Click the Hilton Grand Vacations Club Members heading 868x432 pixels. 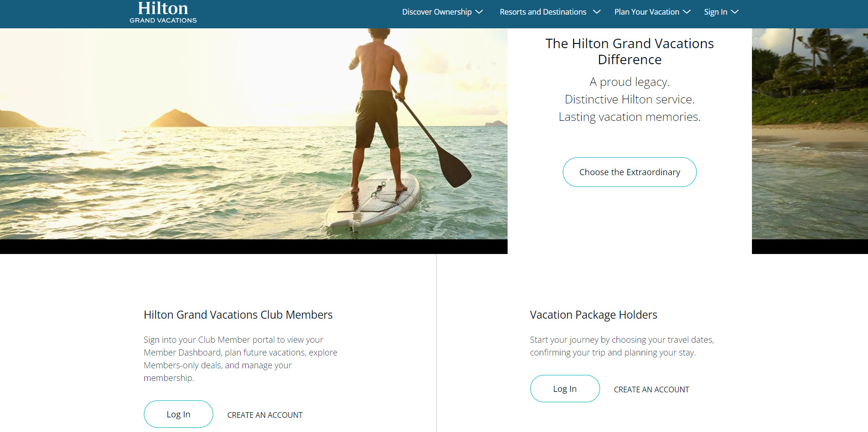(238, 315)
